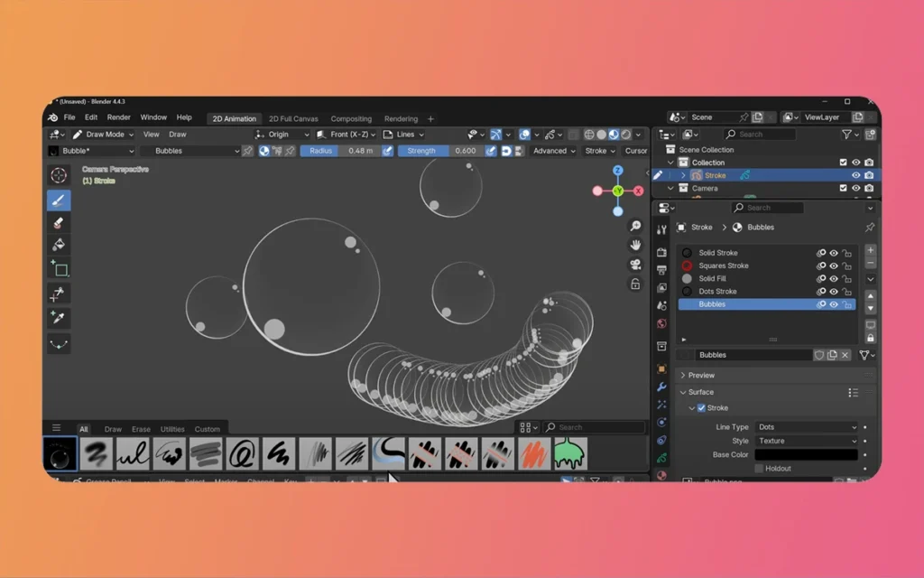Click the pan hand icon in viewport
Viewport: 924px width, 578px height.
[635, 245]
